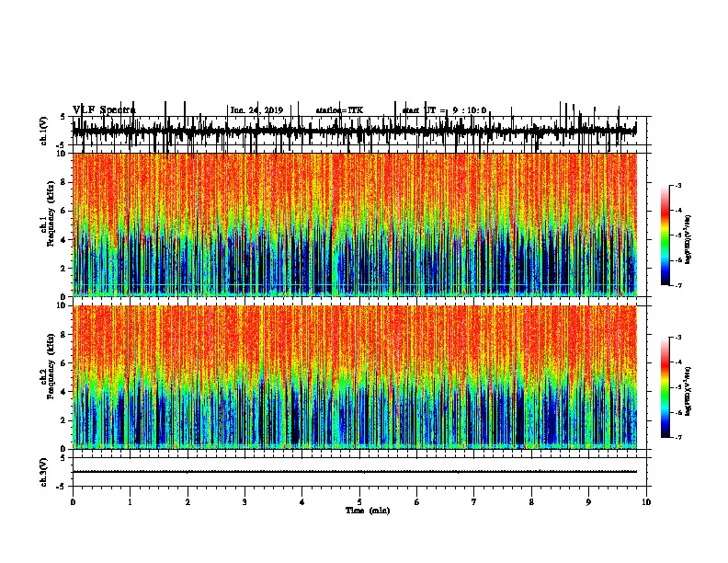Image resolution: width=728 pixels, height=563 pixels.
Task: Click the "-3" label on ch.1 colorbar
Action: coord(678,185)
